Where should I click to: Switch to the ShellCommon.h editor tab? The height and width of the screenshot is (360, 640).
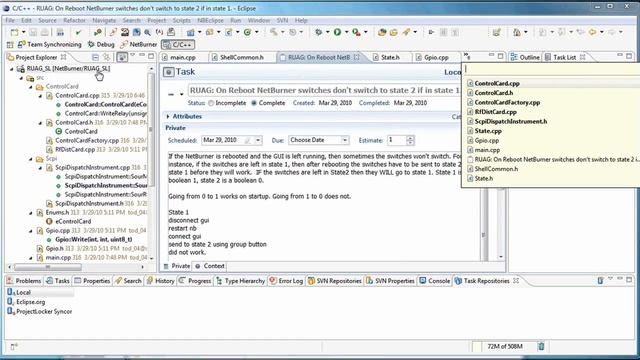(x=238, y=58)
